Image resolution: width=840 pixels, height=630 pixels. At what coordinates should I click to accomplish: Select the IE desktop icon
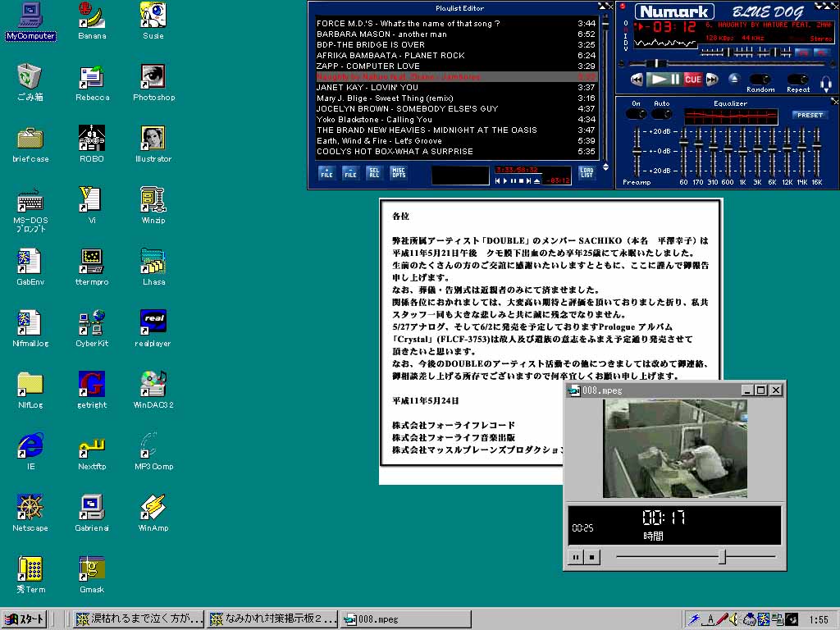click(30, 451)
